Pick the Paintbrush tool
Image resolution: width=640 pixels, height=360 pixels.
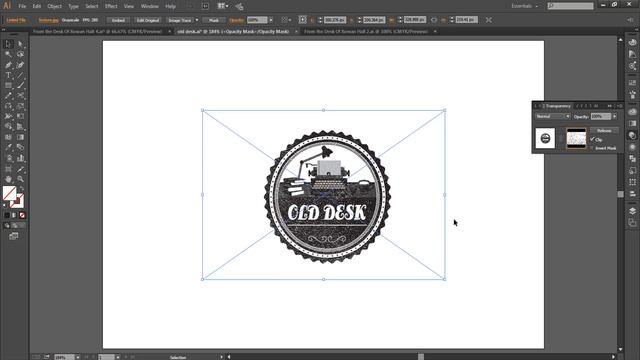click(20, 85)
